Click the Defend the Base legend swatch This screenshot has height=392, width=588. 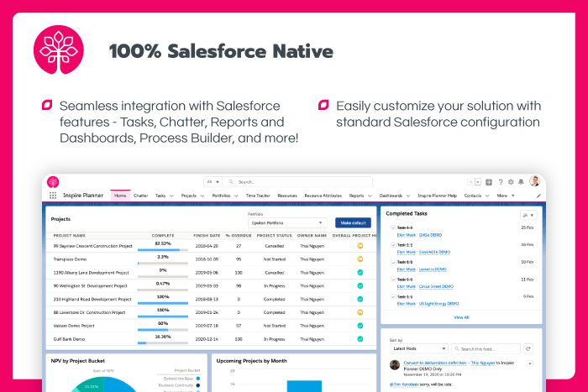pyautogui.click(x=198, y=379)
